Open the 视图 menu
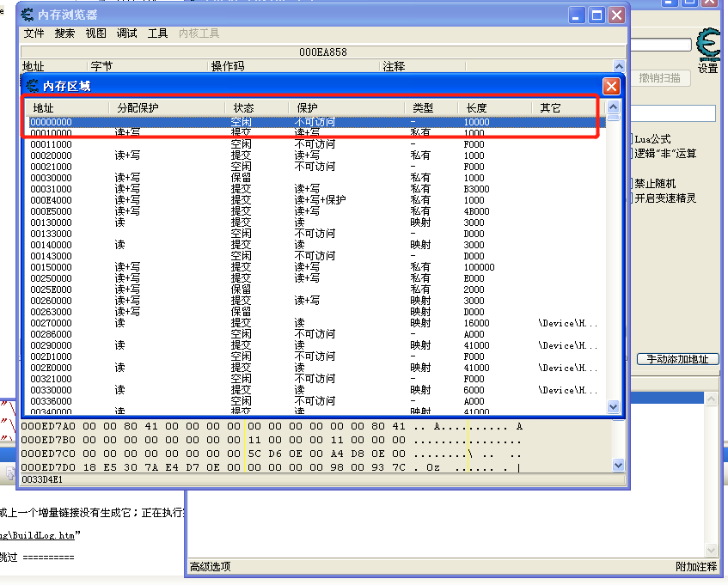728x585 pixels. pos(95,34)
